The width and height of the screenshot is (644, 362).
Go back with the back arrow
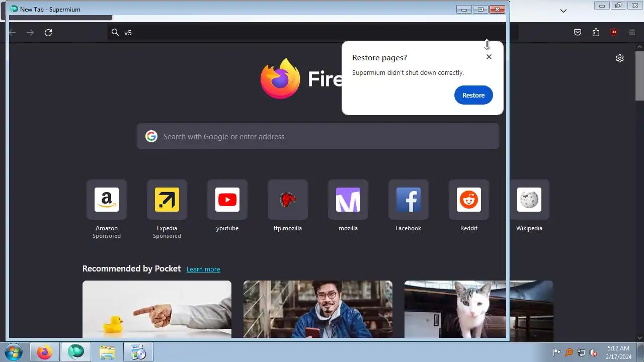point(13,33)
